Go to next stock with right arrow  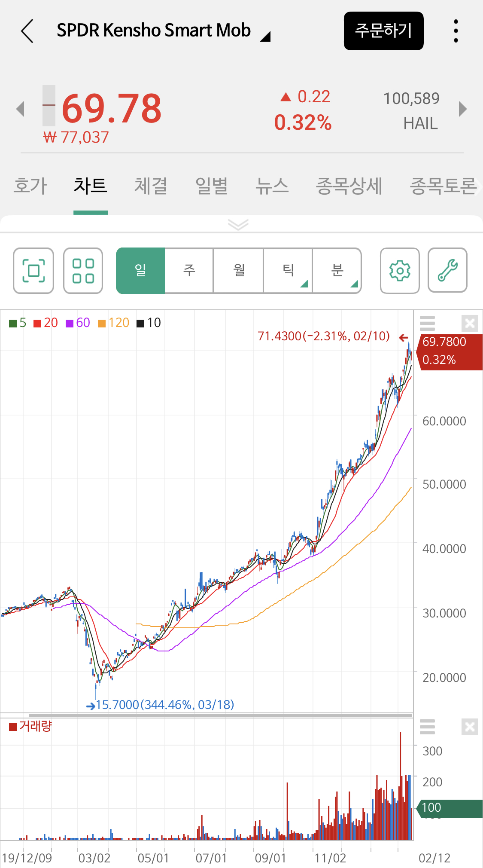(x=462, y=109)
